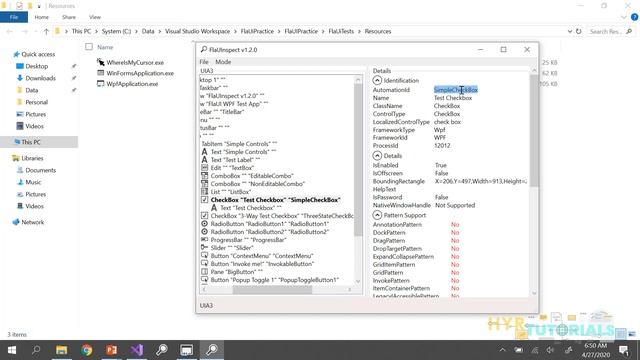Select WinFormsApplication.exe file
Viewport: 640px width, 360px height.
(x=140, y=73)
